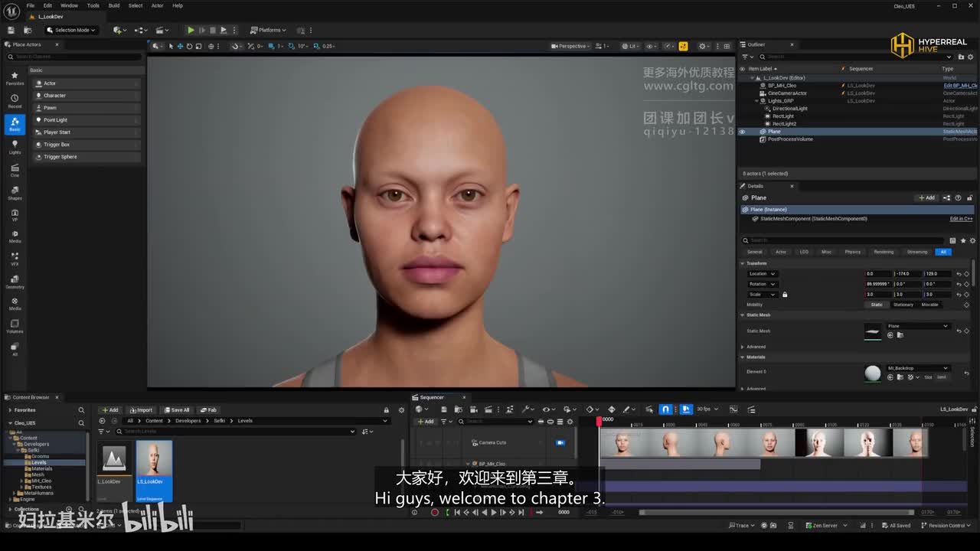980x551 pixels.
Task: Open the Revision Control status menu
Action: coord(946,526)
